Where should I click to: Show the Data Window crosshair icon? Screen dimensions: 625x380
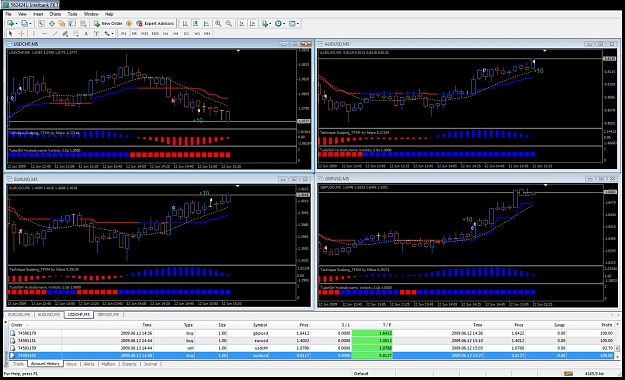[x=52, y=24]
